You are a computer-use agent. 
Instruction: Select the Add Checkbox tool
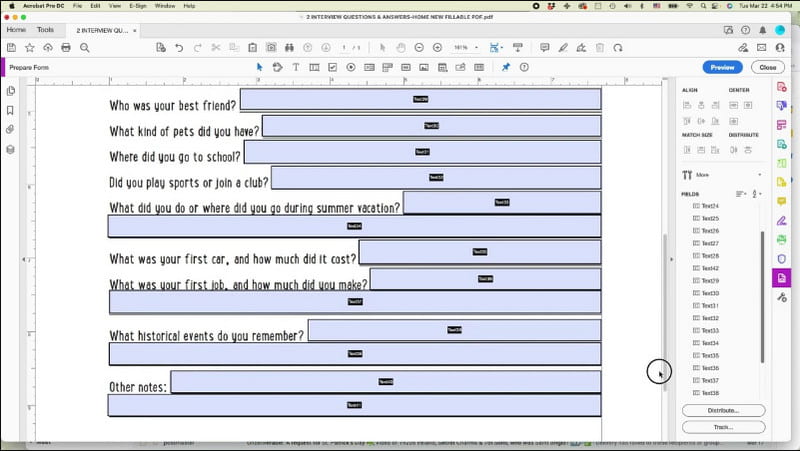[333, 67]
